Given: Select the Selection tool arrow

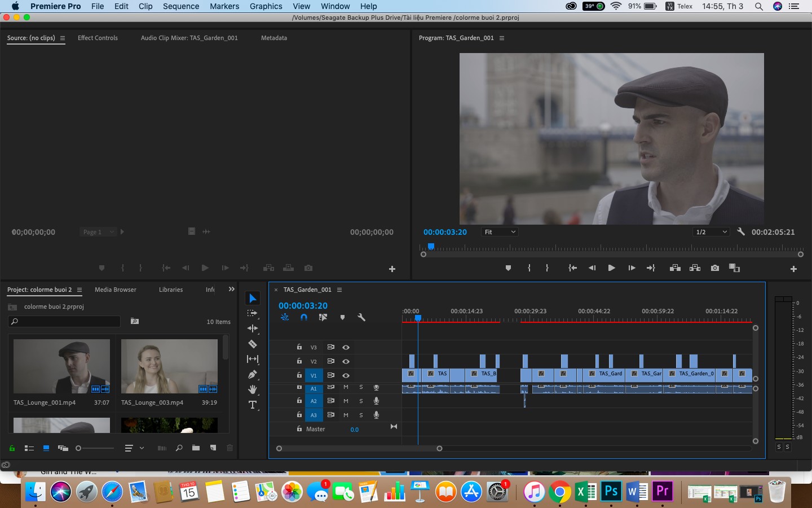Looking at the screenshot, I should tap(253, 298).
